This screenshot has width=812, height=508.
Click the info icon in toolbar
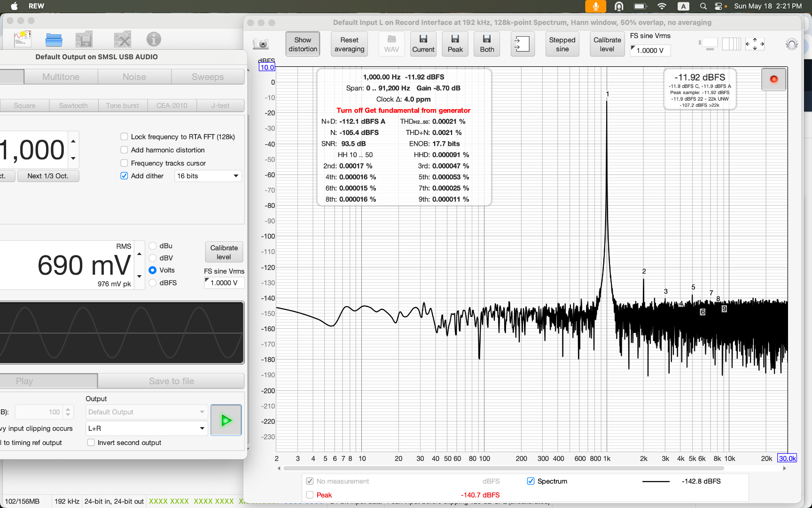154,40
